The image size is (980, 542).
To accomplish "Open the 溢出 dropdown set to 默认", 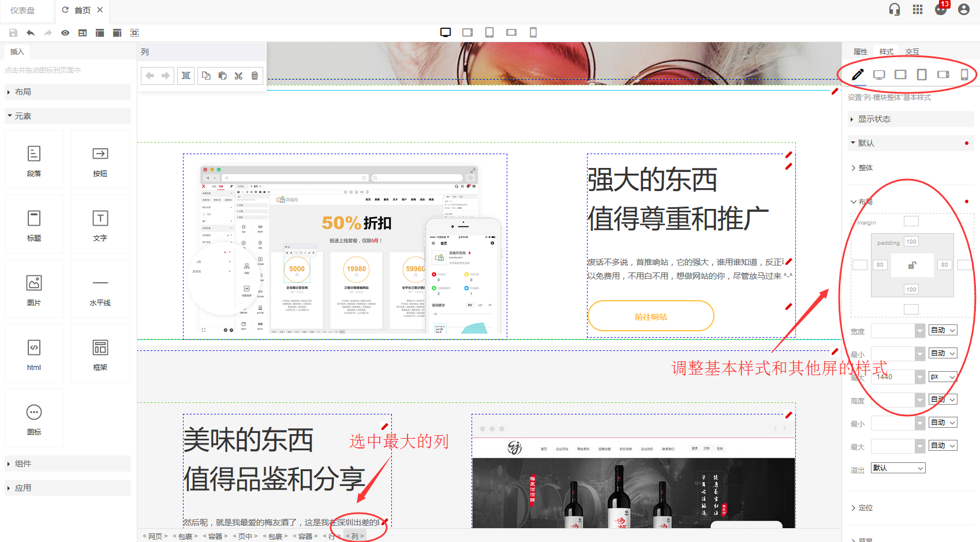I will point(898,468).
